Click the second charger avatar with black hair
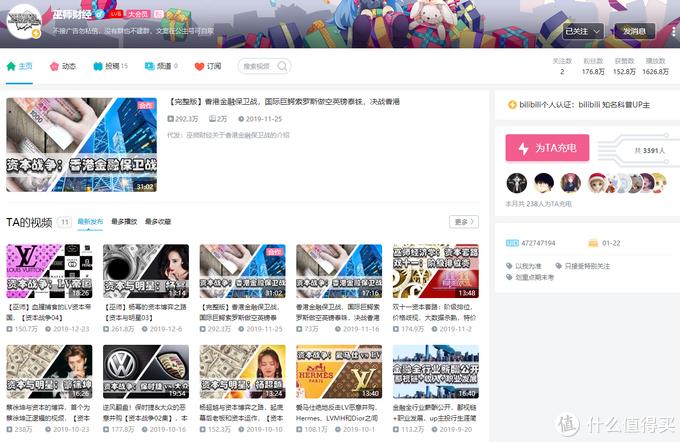This screenshot has height=442, width=680. pos(544,183)
